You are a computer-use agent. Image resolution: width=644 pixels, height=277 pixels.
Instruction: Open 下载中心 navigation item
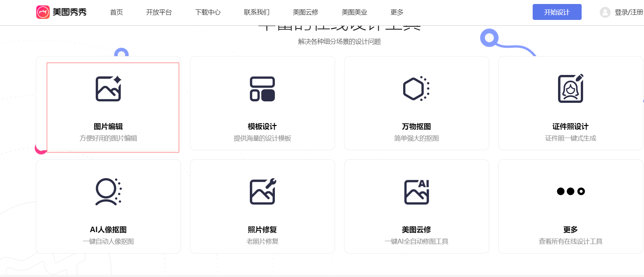pyautogui.click(x=208, y=12)
